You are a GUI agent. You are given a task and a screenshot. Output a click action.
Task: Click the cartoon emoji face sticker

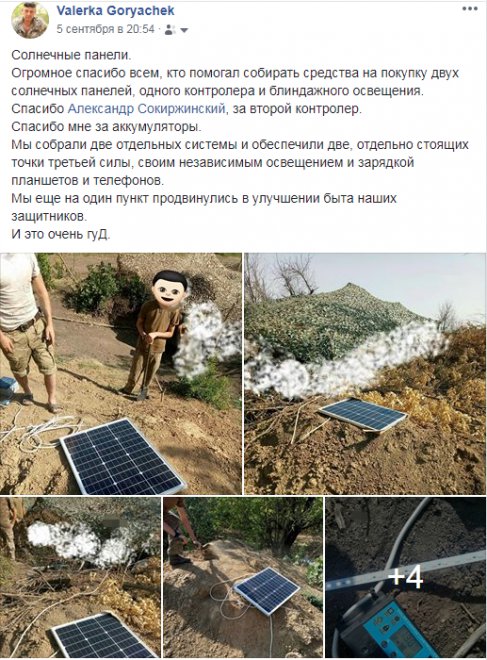point(169,288)
